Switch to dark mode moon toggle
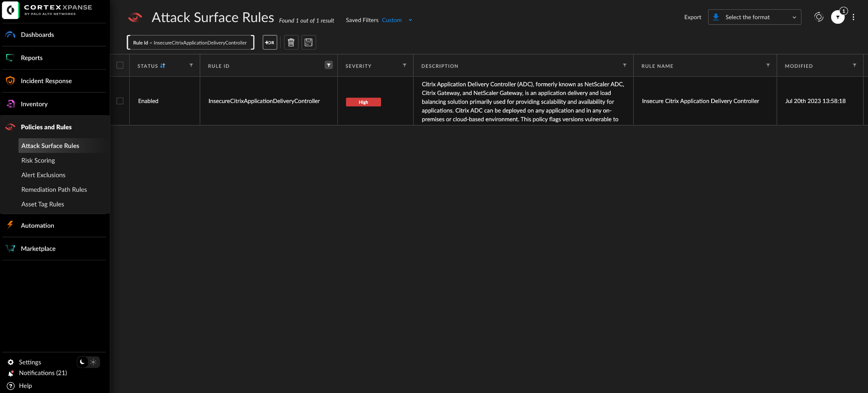 [83, 362]
